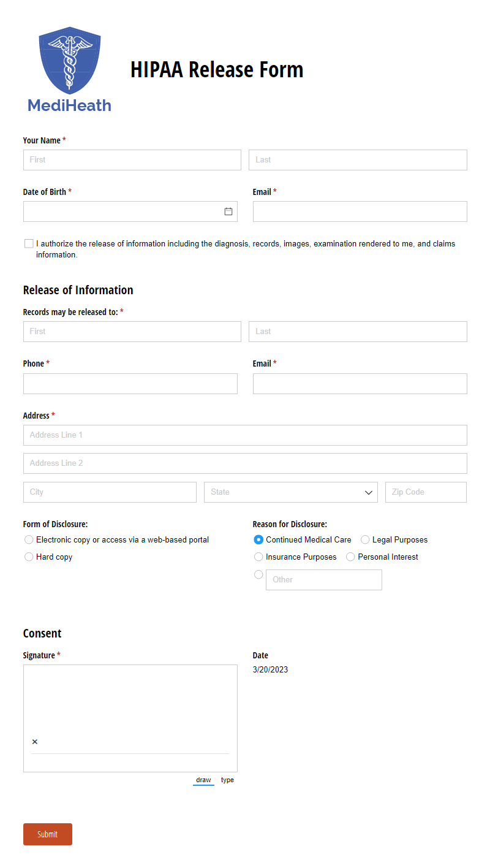Switch signature mode to type
This screenshot has height=868, width=490.
click(x=227, y=780)
